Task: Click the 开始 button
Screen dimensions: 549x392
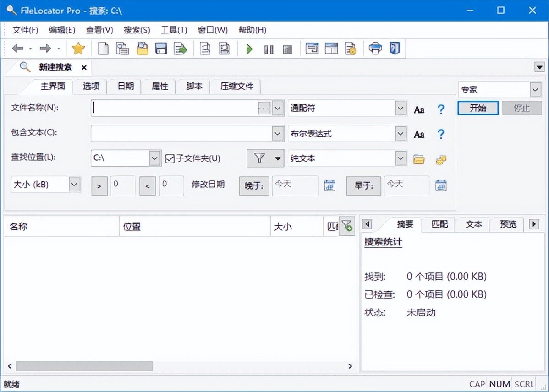Action: pos(478,108)
